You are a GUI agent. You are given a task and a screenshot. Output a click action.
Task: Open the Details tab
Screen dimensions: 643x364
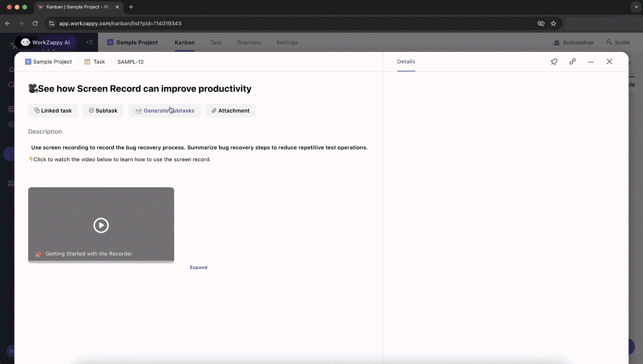coord(406,62)
